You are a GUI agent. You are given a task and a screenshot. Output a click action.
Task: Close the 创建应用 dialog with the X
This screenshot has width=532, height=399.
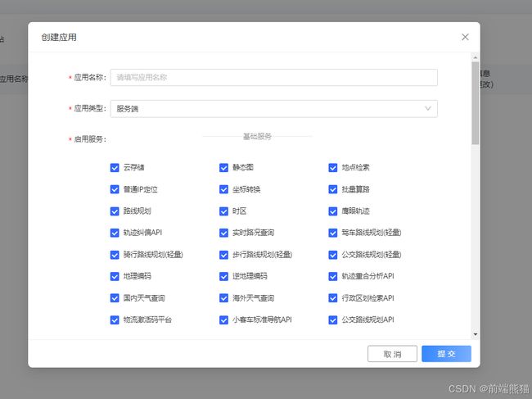click(x=465, y=37)
